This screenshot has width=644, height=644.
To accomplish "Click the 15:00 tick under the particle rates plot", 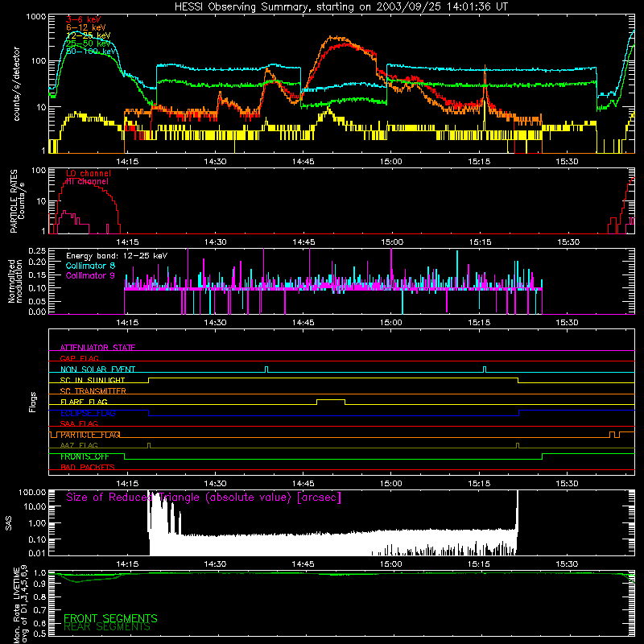I will 392,242.
